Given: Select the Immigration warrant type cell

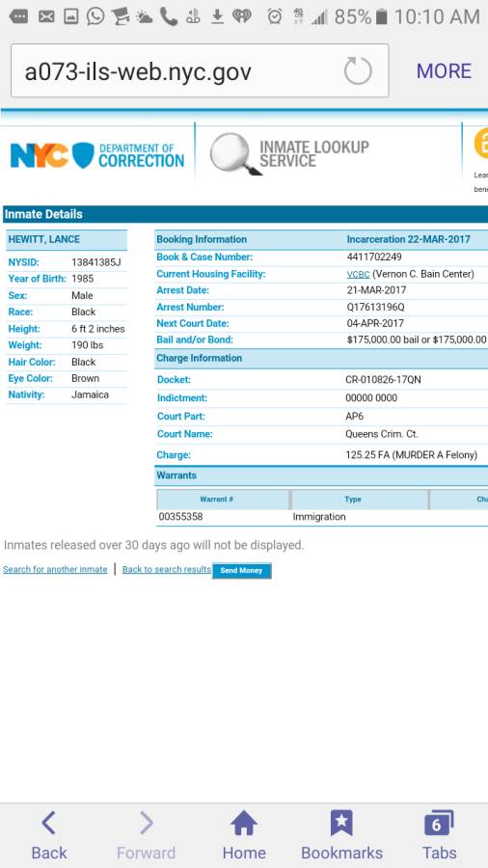Looking at the screenshot, I should [x=319, y=517].
